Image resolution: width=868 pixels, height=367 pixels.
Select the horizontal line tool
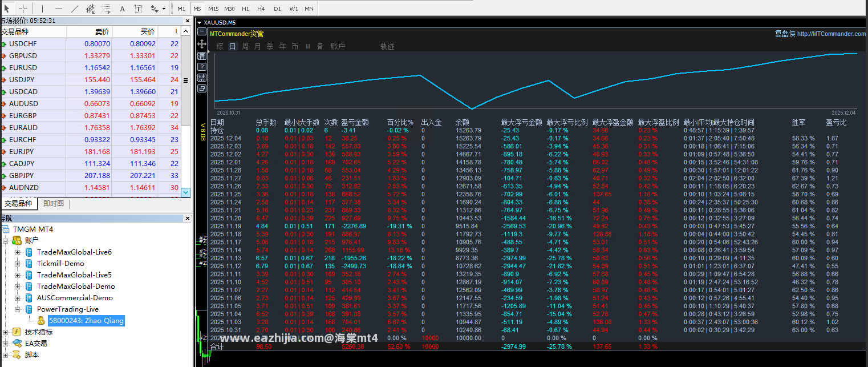pyautogui.click(x=59, y=9)
